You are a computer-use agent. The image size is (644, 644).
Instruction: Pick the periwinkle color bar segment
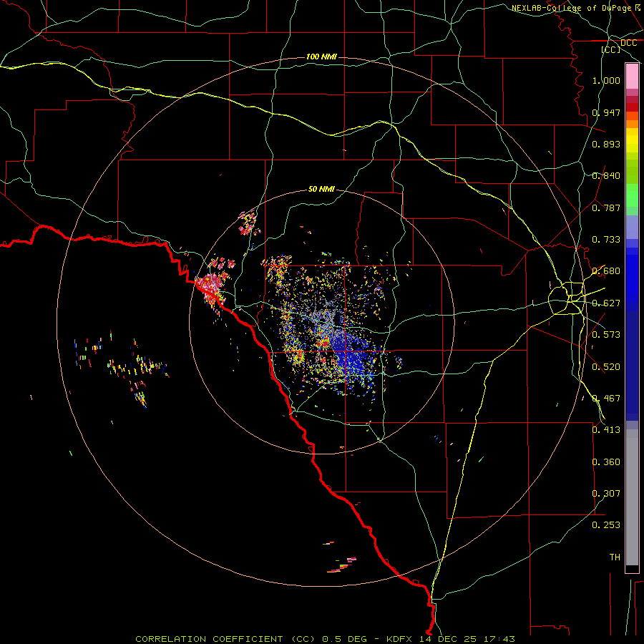pos(632,228)
